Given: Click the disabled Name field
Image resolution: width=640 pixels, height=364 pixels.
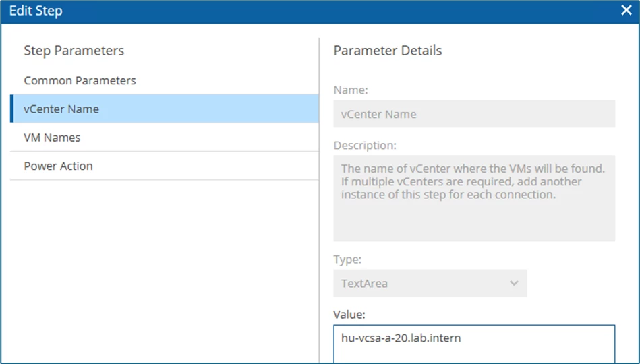Looking at the screenshot, I should coord(473,114).
